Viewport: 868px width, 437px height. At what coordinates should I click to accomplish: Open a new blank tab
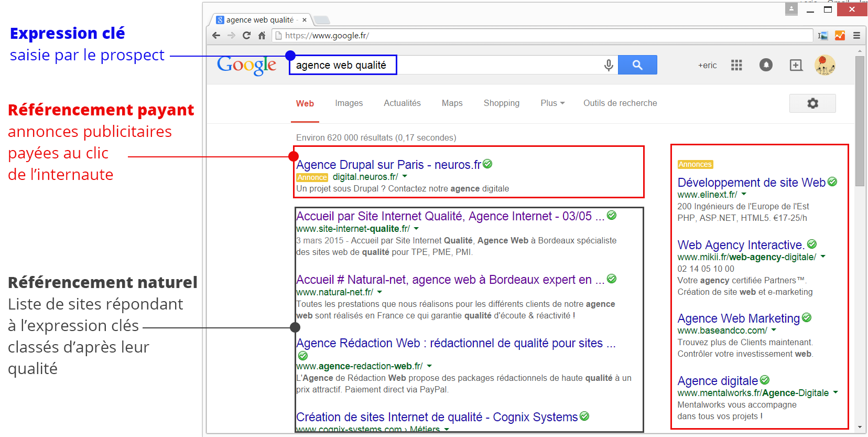point(321,20)
